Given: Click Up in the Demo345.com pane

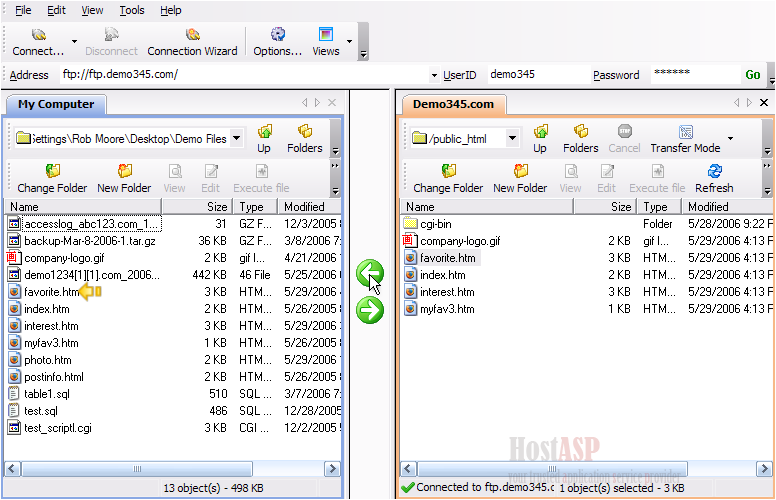Looking at the screenshot, I should point(540,139).
